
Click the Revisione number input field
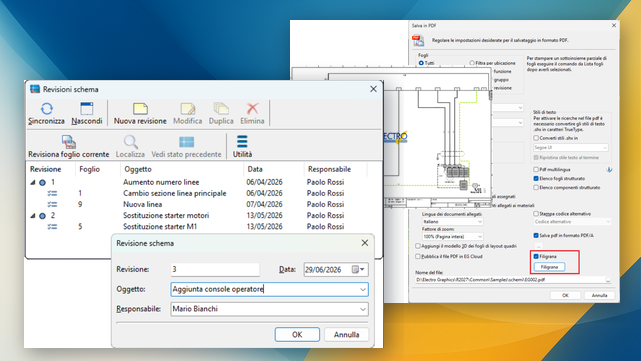click(x=215, y=269)
